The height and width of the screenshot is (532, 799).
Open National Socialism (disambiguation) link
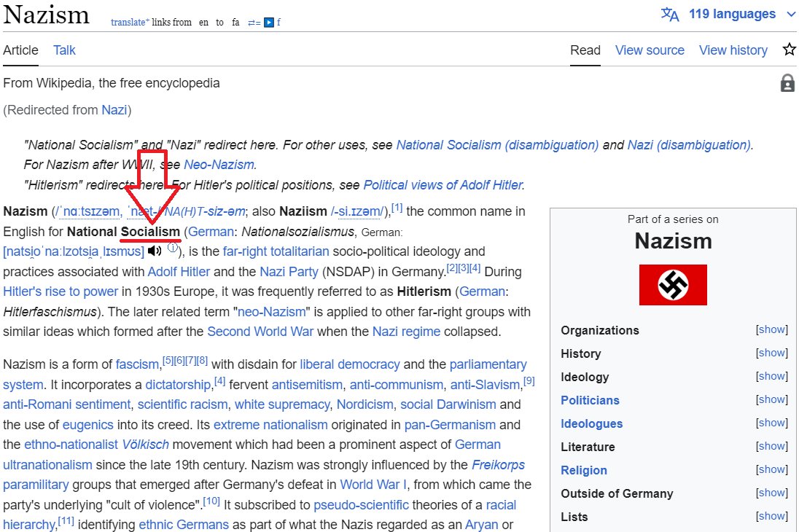point(497,145)
